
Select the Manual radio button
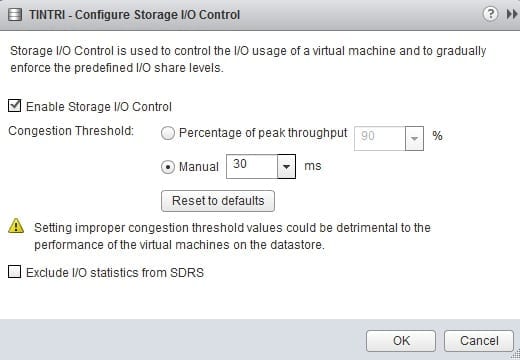[x=168, y=167]
